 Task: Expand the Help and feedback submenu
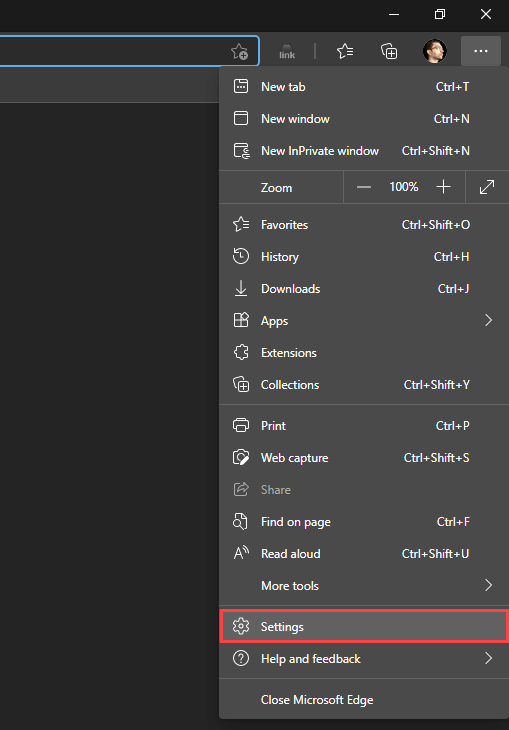(x=364, y=659)
